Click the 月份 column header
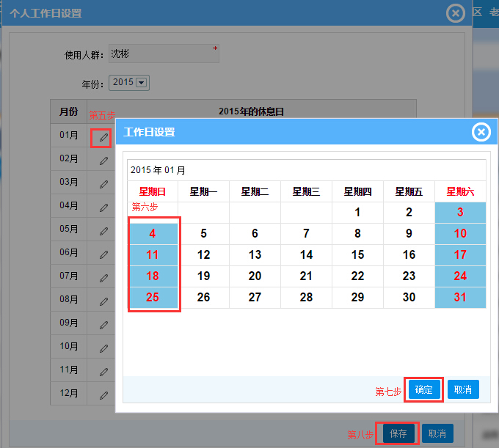Image resolution: width=499 pixels, height=448 pixels. click(x=69, y=111)
